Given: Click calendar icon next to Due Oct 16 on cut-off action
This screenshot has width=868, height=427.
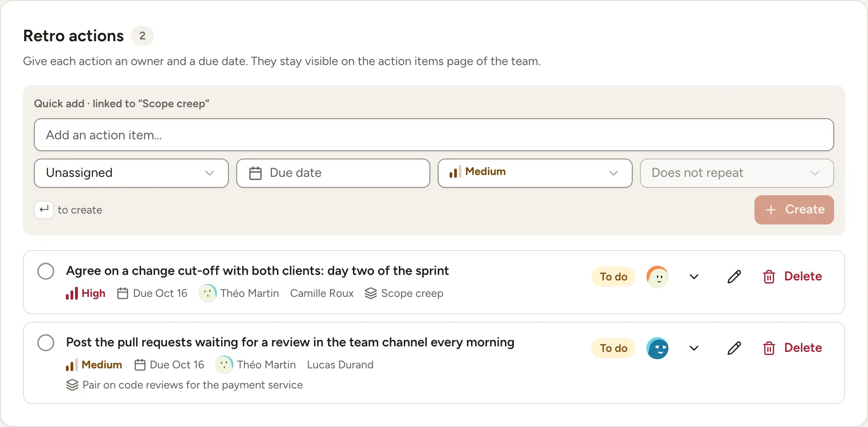Looking at the screenshot, I should (123, 293).
